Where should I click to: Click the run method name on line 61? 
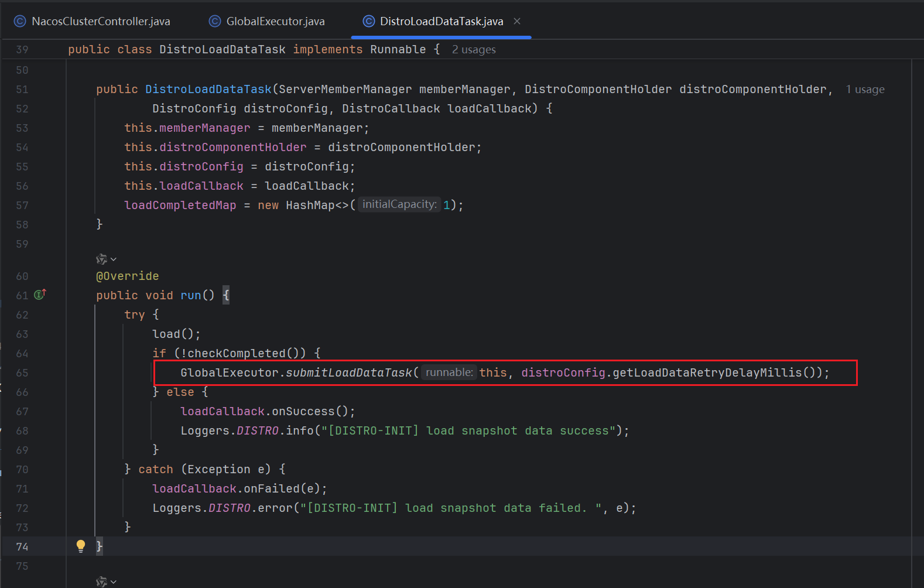[x=190, y=295]
